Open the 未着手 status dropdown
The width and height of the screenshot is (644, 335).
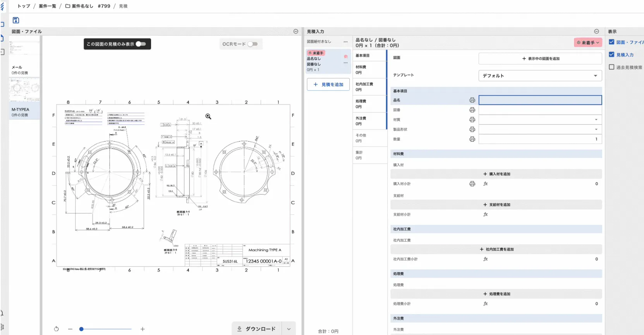588,43
